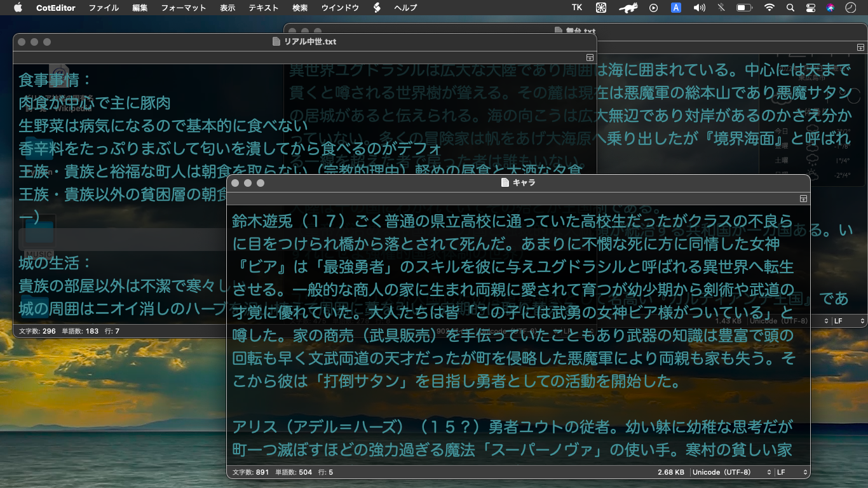Toggle the Control Center switches icon

(810, 8)
